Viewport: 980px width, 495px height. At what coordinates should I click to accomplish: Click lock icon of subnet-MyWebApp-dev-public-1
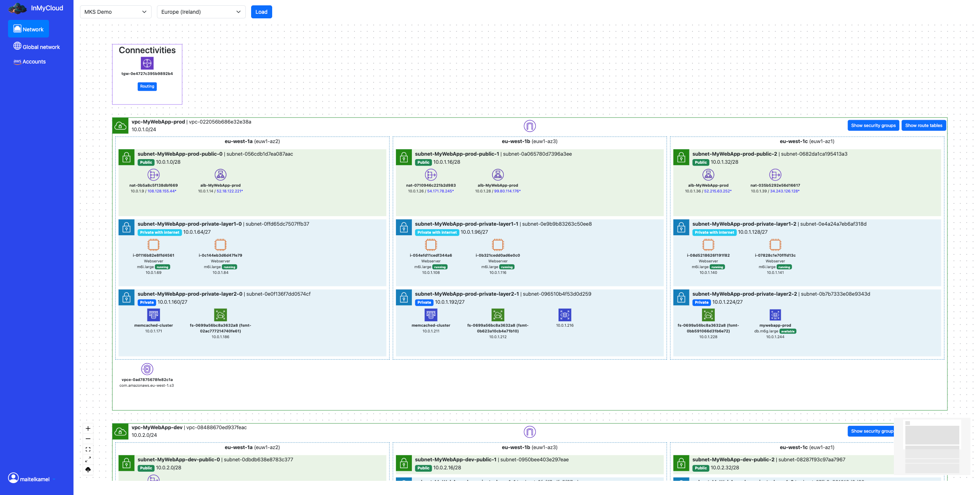tap(404, 463)
